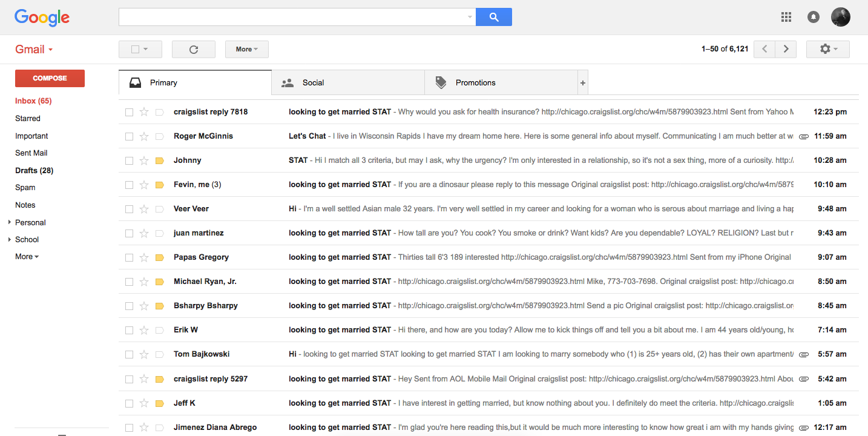The height and width of the screenshot is (436, 868).
Task: Refresh the inbox
Action: click(194, 50)
